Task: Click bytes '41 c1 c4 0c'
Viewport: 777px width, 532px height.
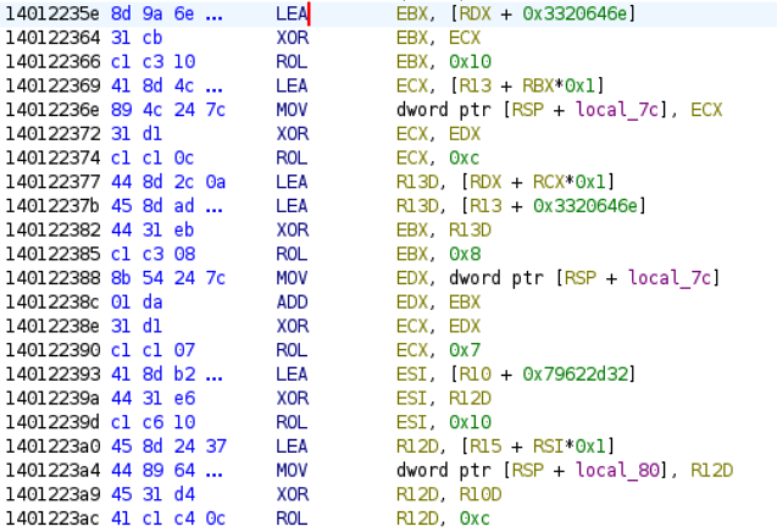Action: click(169, 518)
